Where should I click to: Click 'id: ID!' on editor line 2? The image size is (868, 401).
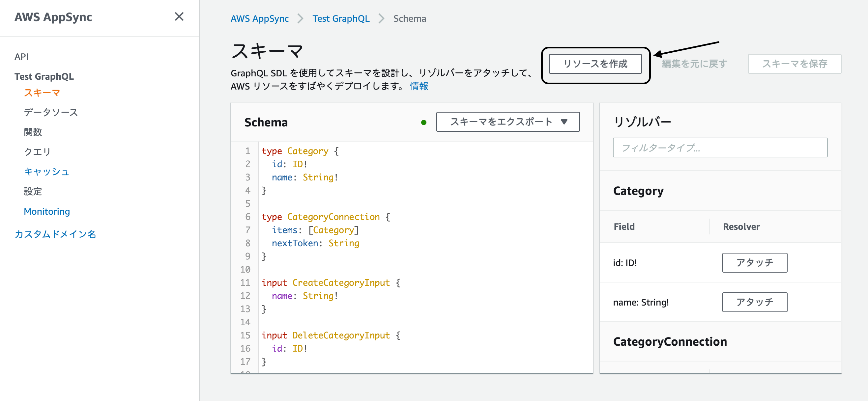tap(289, 164)
